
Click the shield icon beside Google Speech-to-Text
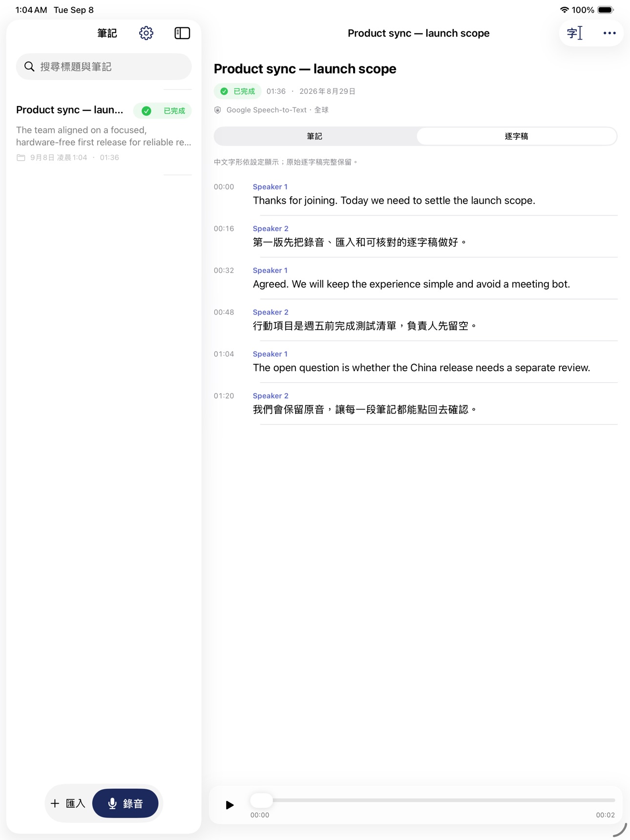218,110
